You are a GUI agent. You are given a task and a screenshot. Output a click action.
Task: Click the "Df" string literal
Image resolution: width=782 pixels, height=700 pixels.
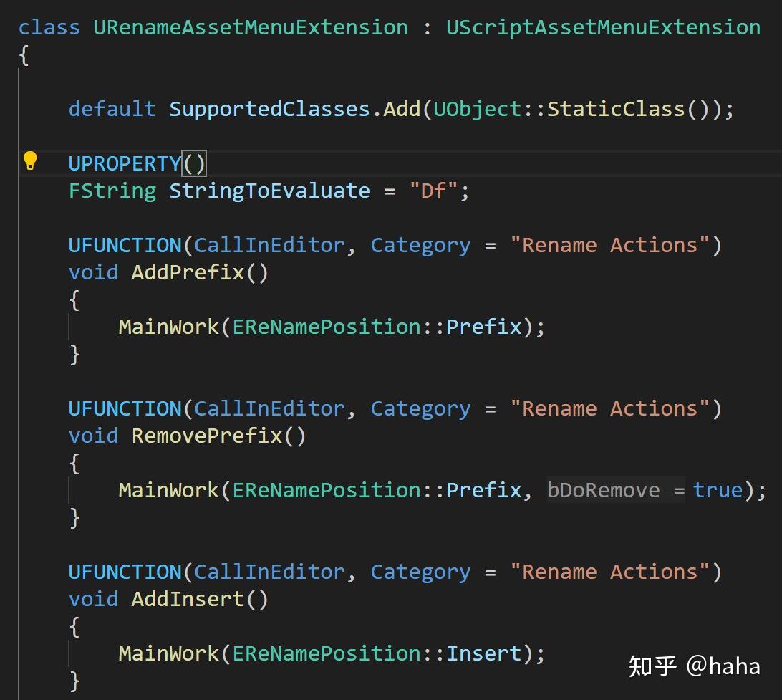(x=433, y=191)
